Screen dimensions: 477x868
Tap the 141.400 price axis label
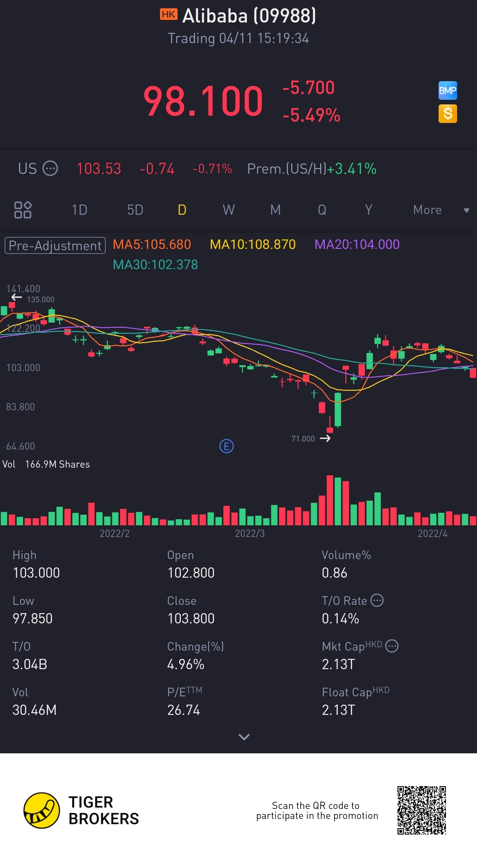tap(23, 289)
